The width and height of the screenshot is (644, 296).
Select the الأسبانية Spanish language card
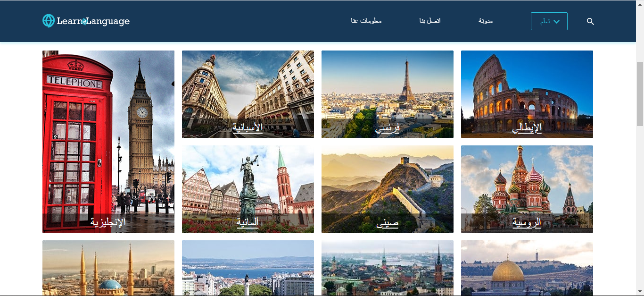pyautogui.click(x=248, y=94)
